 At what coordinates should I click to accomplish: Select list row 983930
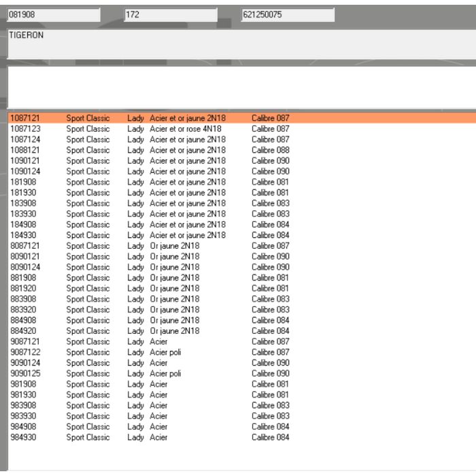[241, 415]
